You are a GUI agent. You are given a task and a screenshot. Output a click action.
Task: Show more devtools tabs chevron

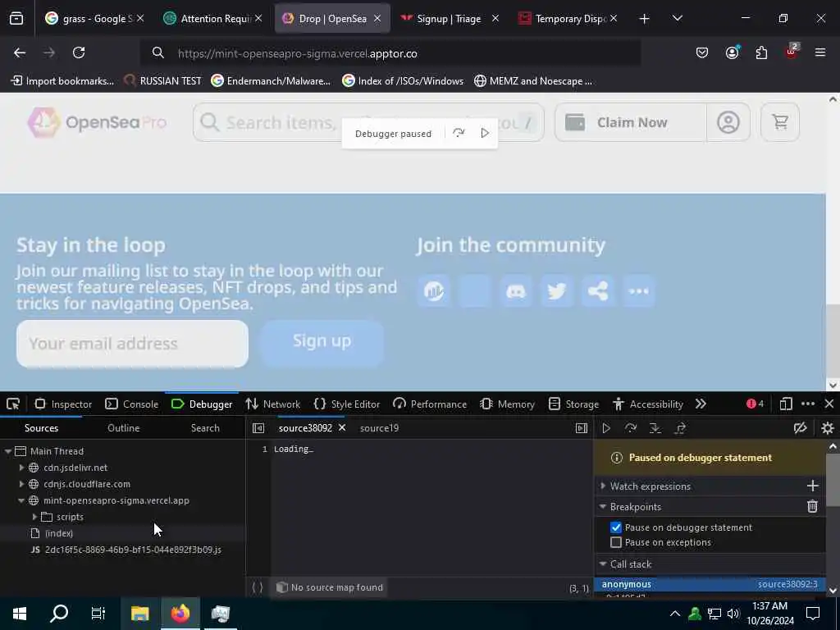click(x=701, y=404)
